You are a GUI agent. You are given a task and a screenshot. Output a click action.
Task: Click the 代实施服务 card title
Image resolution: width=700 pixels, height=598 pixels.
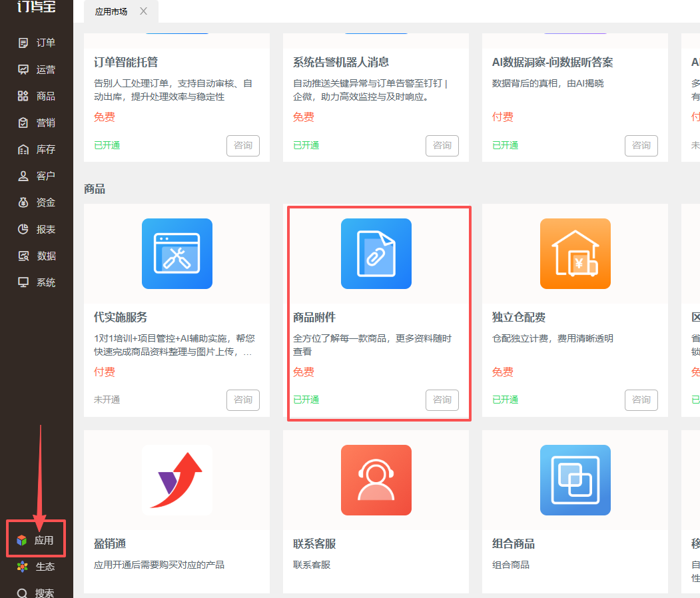coord(121,317)
